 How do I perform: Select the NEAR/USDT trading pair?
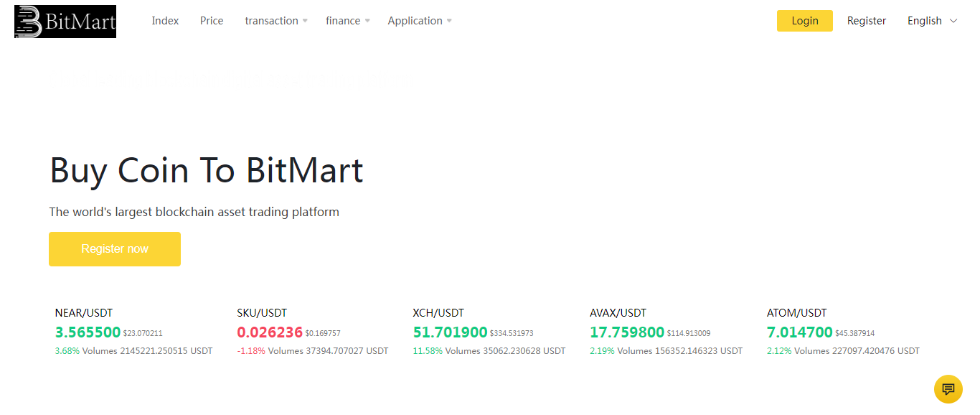tap(83, 313)
